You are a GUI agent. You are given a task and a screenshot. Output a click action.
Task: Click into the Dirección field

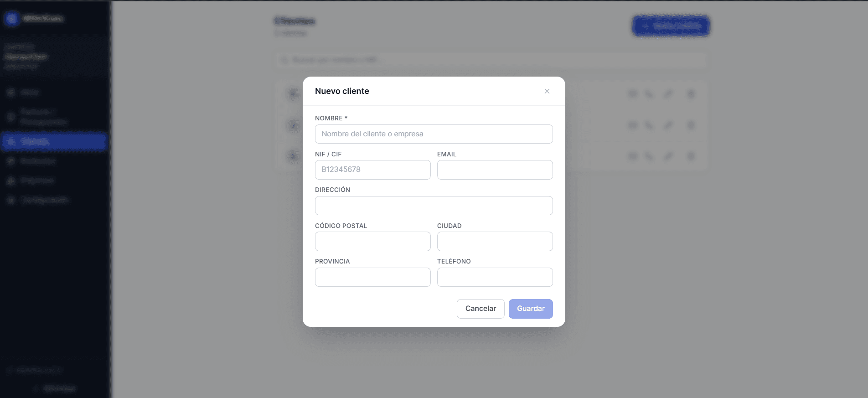point(434,206)
